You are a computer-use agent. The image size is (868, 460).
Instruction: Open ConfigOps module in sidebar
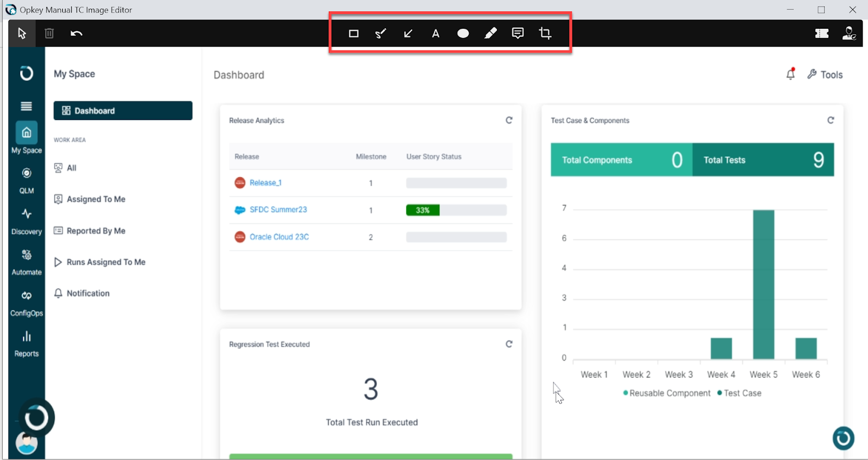point(27,303)
